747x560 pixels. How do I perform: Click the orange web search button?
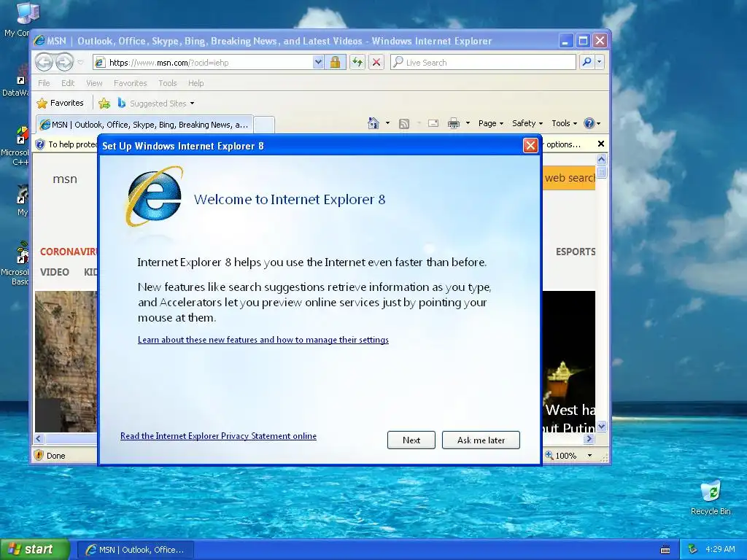[569, 178]
